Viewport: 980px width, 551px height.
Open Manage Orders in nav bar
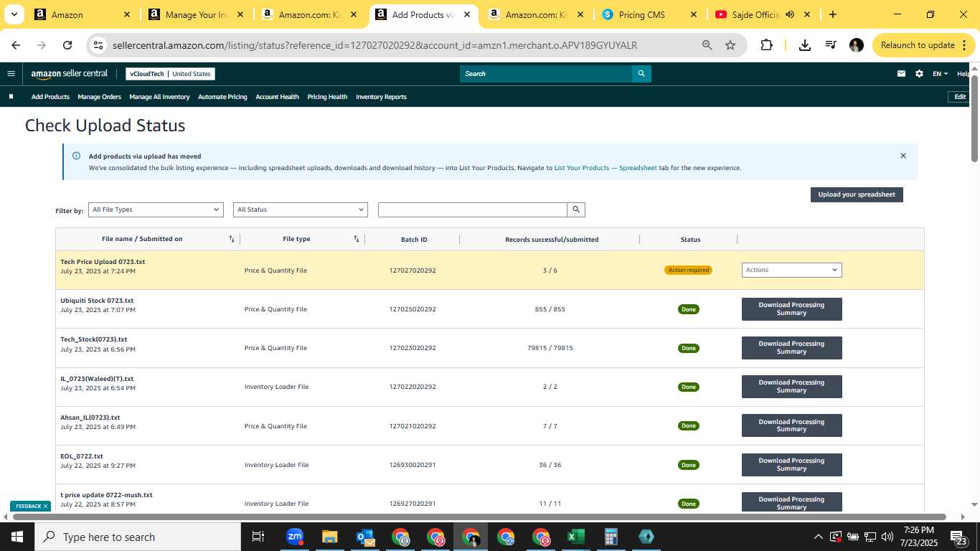99,97
